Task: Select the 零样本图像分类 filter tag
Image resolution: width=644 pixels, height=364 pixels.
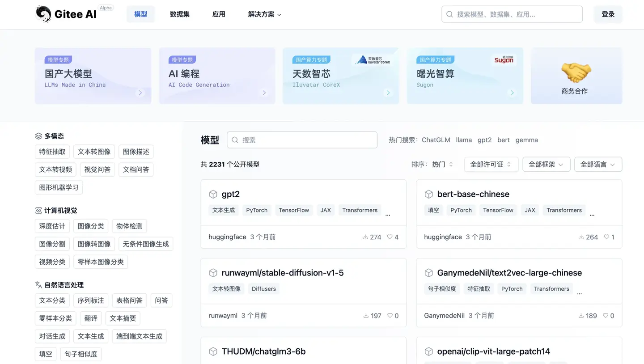Action: 101,262
